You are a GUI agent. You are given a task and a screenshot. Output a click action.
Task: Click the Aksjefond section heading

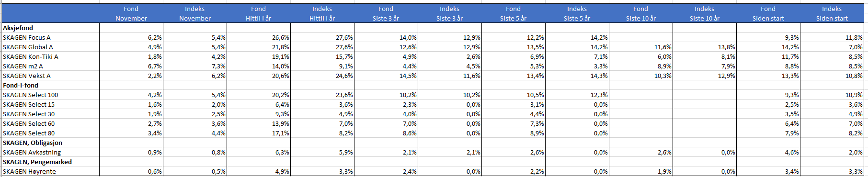(18, 28)
